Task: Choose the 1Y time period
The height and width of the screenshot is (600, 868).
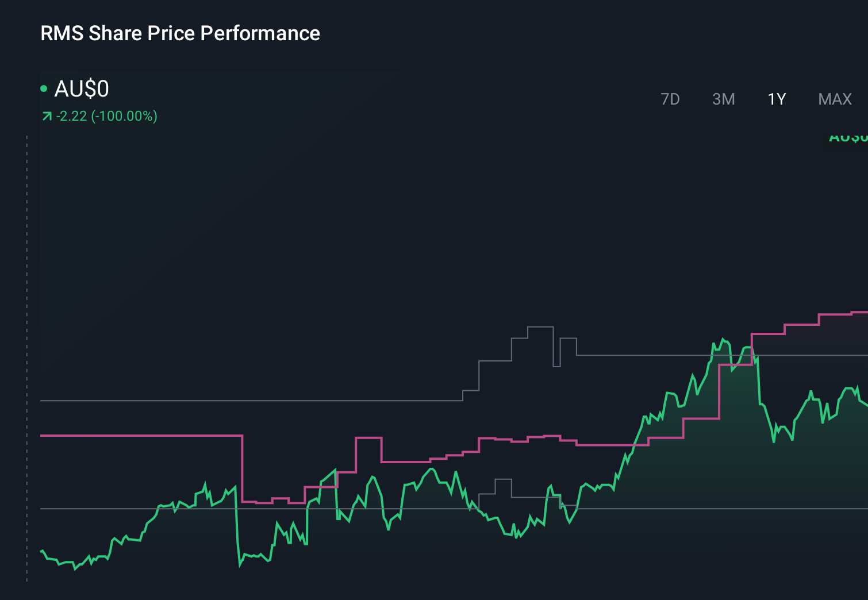Action: 777,99
